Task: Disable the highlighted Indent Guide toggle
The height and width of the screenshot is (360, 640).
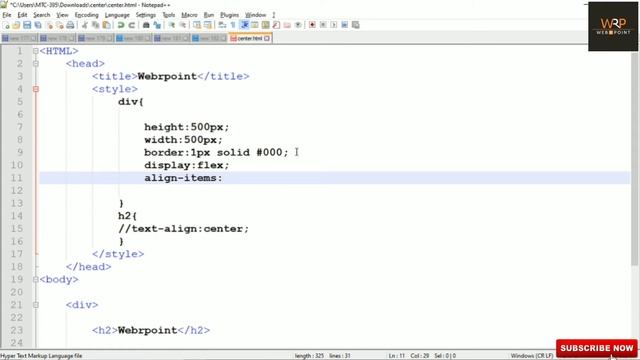Action: coord(244,25)
